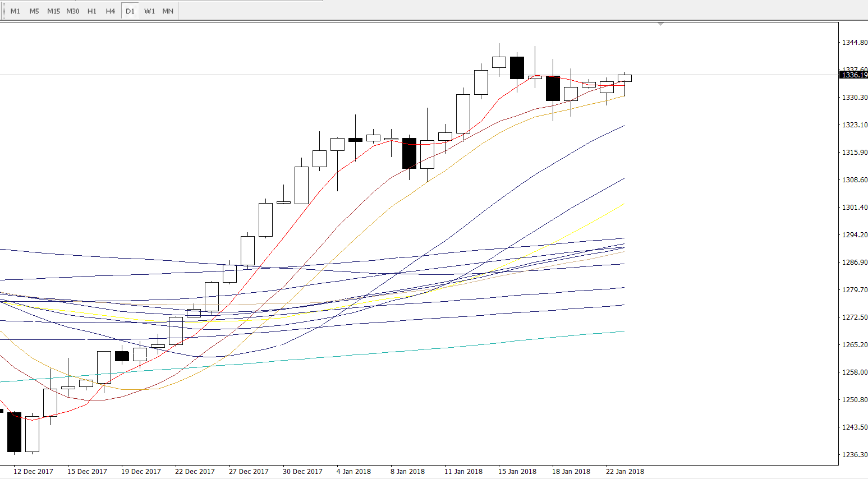The height and width of the screenshot is (479, 868).
Task: Click the timeframe toolbar drag handle
Action: (x=3, y=11)
